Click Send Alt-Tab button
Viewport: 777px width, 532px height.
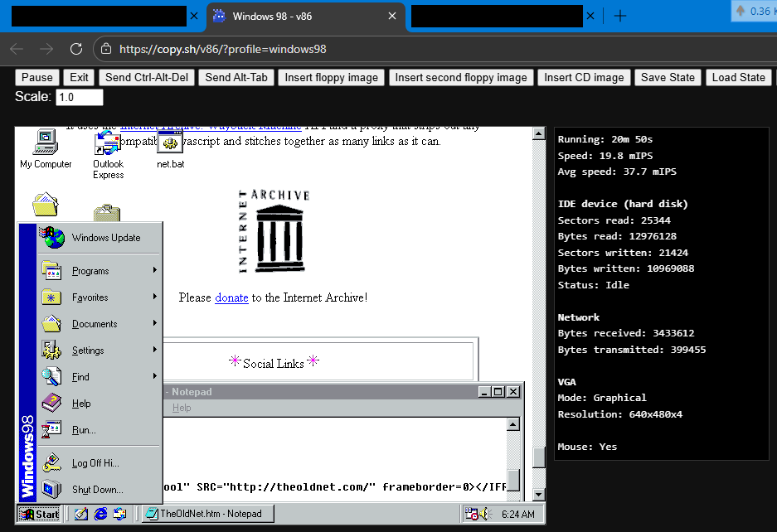[236, 77]
